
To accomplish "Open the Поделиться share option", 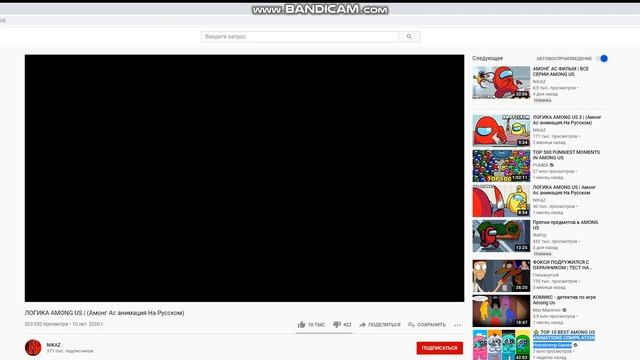I will [x=380, y=324].
